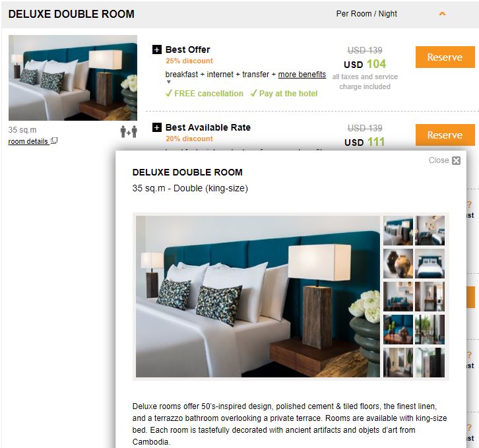This screenshot has width=479, height=448.
Task: Collapse the Deluxe Double Room section arrow
Action: (x=442, y=13)
